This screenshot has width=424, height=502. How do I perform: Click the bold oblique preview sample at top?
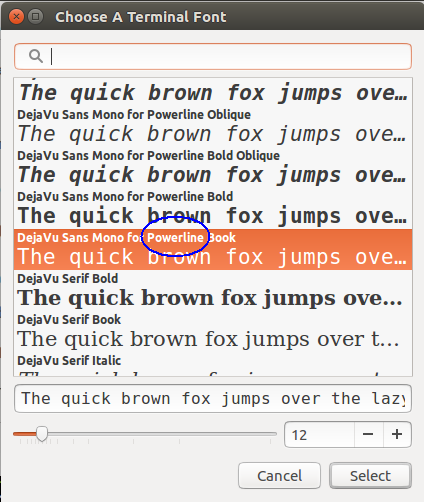pyautogui.click(x=213, y=92)
